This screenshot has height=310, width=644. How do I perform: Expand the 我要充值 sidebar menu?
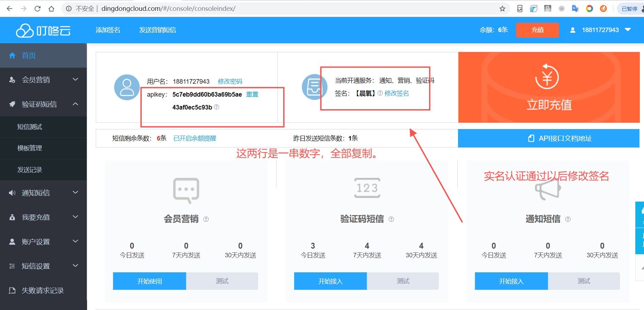coord(75,217)
